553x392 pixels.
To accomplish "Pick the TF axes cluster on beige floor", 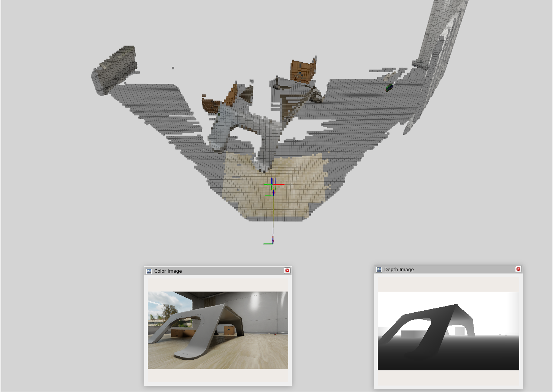I will tap(273, 186).
